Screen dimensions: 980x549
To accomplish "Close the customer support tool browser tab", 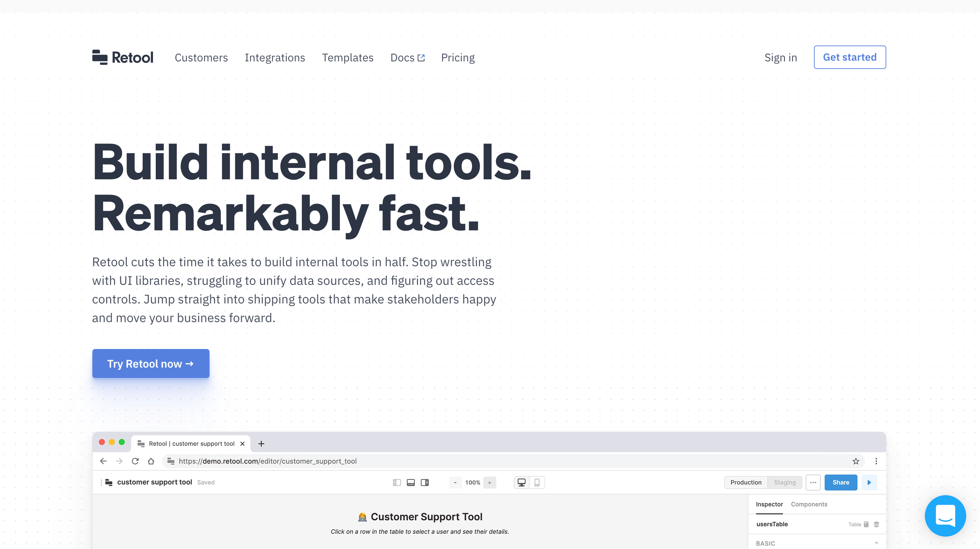I will coord(242,443).
